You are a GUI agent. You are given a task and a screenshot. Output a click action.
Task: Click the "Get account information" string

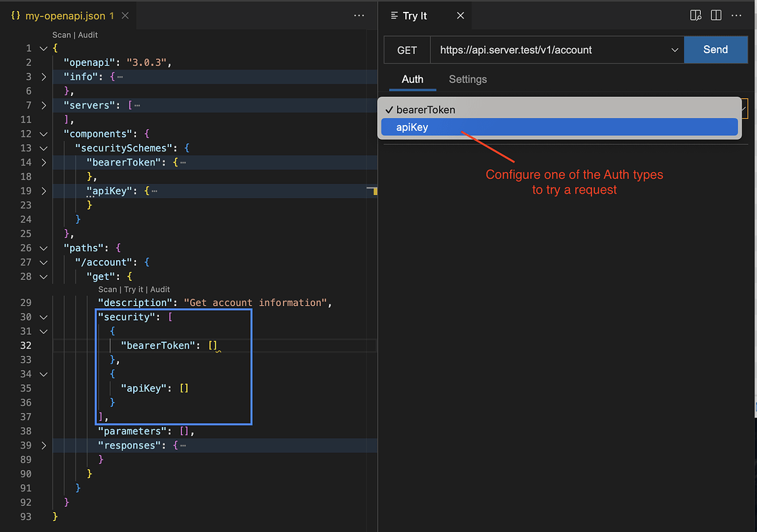pos(255,302)
